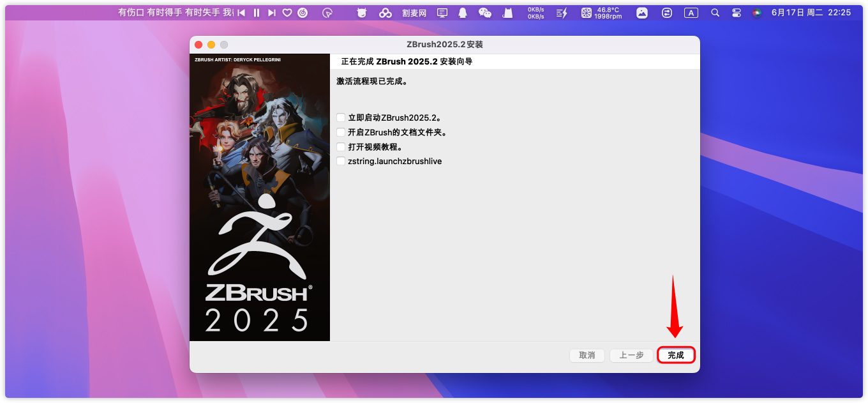Pause music playback in menu bar

point(257,13)
